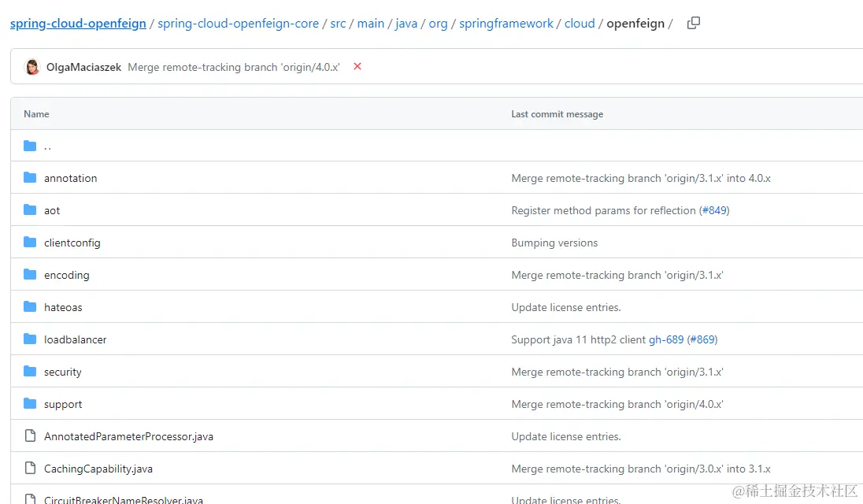Viewport: 863px width, 504px height.
Task: Click the AnnotatedParameterProcessor.java file icon
Action: 30,435
